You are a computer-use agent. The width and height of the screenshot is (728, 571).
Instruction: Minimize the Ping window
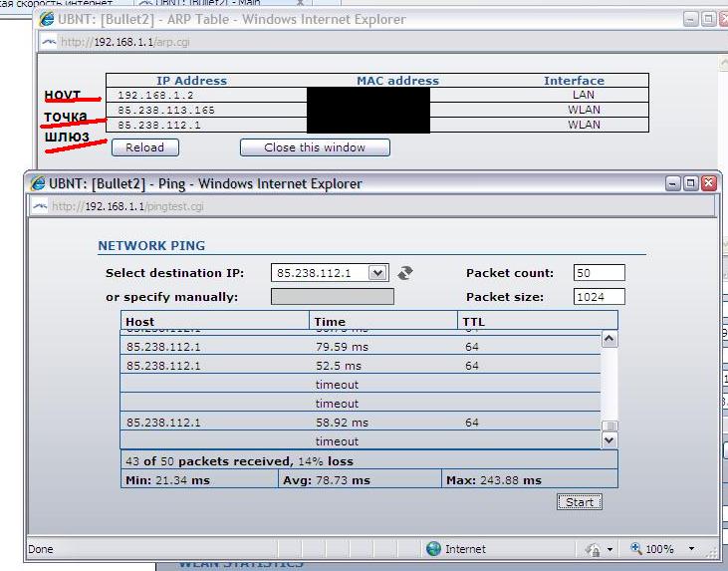(x=673, y=183)
